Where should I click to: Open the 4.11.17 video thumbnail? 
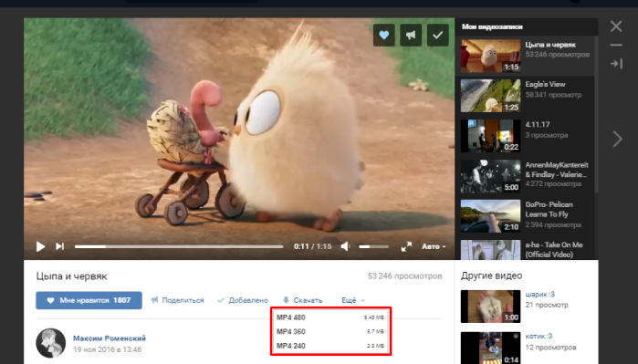point(490,136)
